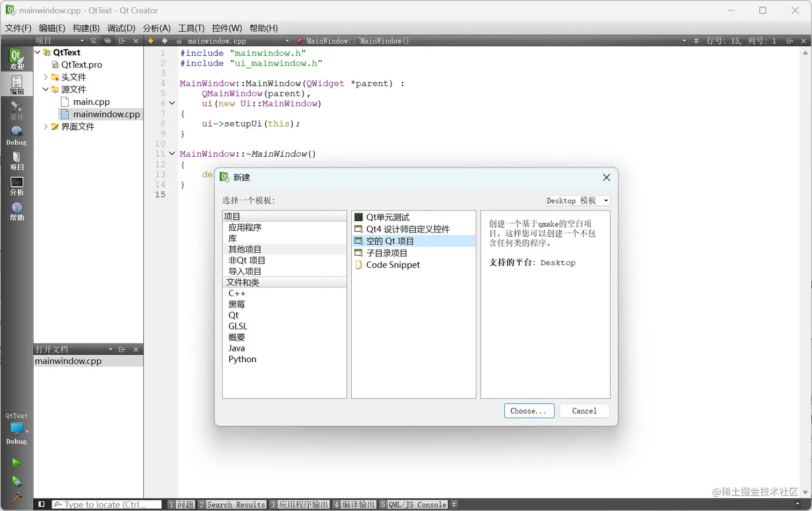Open the 1 问题 output pane

182,505
